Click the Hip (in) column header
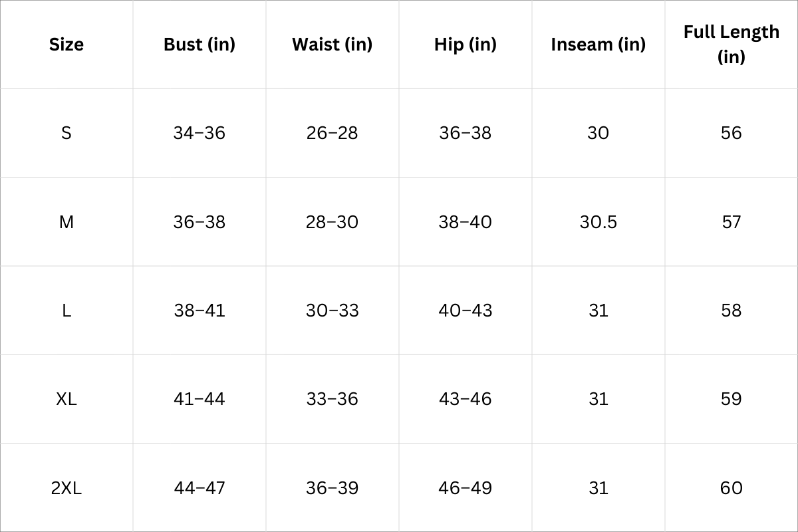 [x=465, y=45]
